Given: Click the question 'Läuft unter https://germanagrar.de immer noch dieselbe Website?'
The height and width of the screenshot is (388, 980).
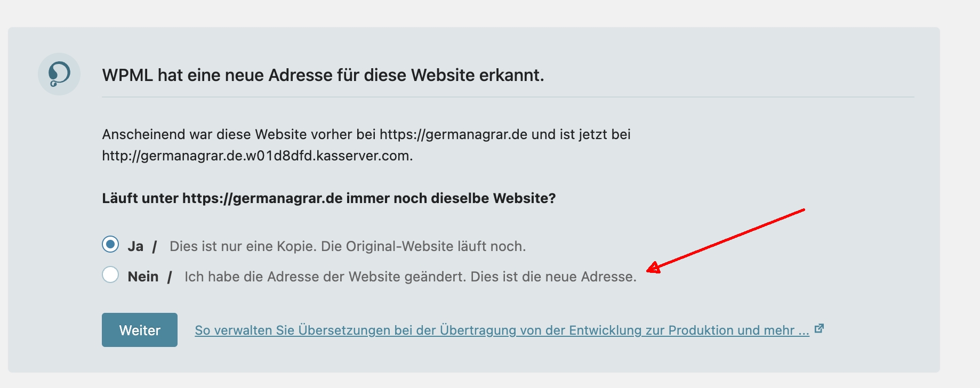Looking at the screenshot, I should pos(329,198).
